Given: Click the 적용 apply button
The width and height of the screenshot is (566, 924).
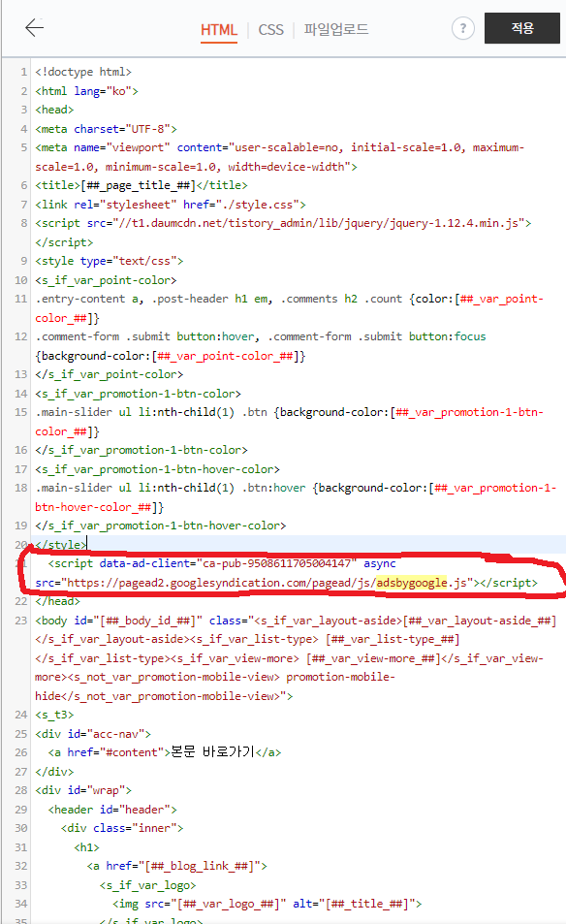Looking at the screenshot, I should click(x=521, y=28).
